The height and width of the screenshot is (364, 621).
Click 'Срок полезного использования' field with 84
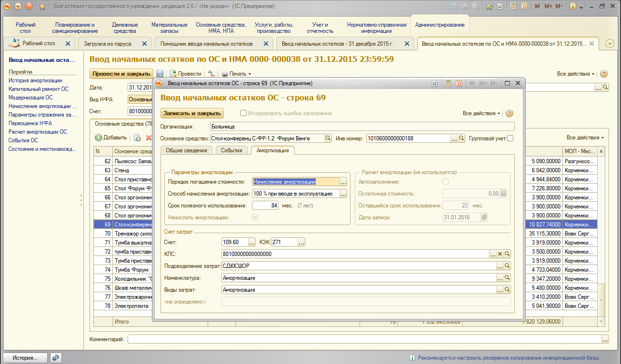pyautogui.click(x=265, y=206)
